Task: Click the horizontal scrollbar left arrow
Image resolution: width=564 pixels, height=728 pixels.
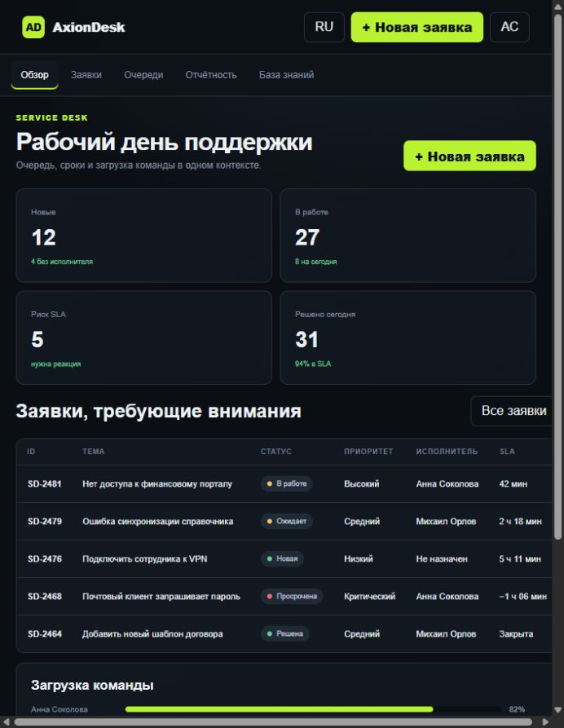Action: [x=6, y=722]
